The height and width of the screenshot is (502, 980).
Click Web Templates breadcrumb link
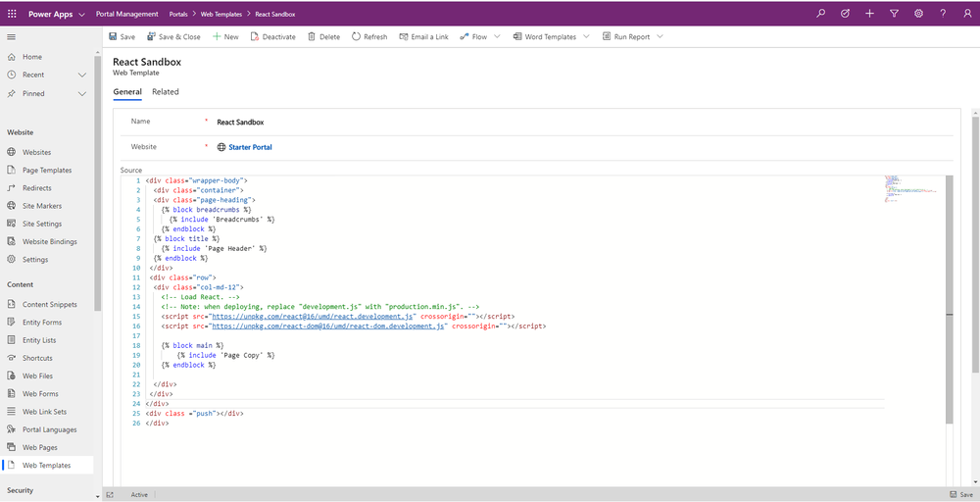[220, 14]
